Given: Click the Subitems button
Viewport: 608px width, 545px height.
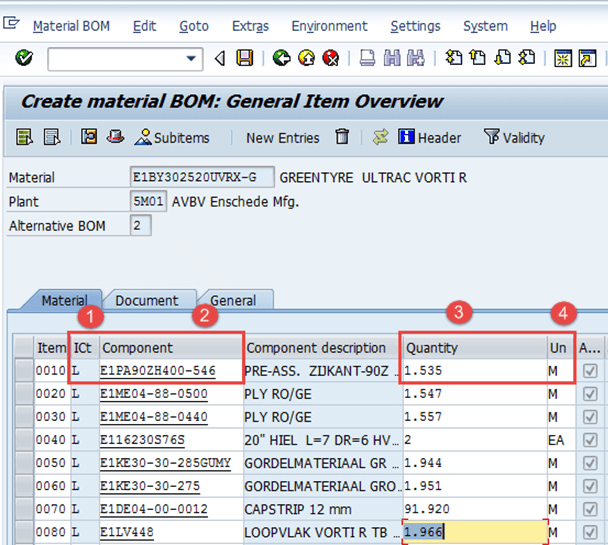Looking at the screenshot, I should pyautogui.click(x=174, y=137).
